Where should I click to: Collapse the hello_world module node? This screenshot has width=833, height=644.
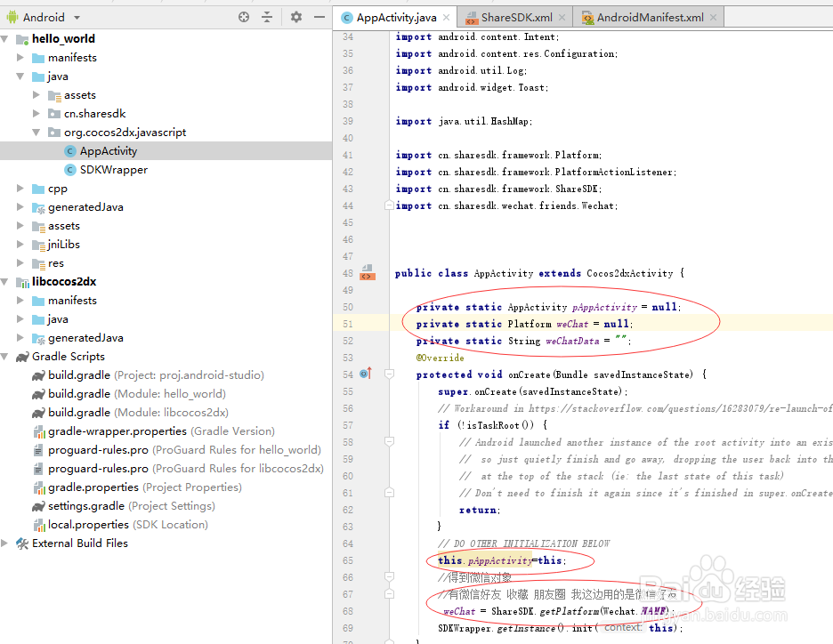[4, 39]
